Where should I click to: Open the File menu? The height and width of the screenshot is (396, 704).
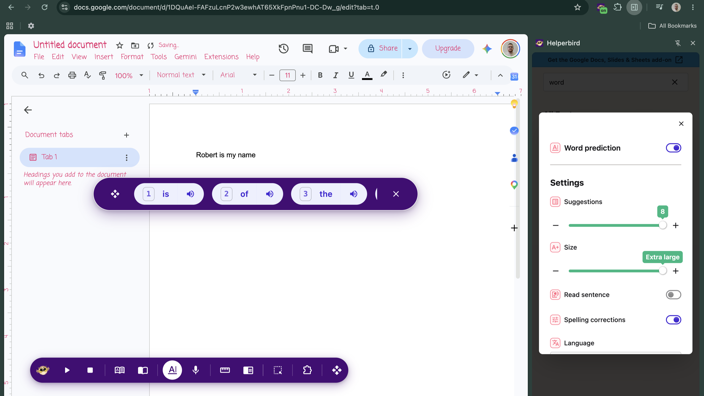click(x=39, y=57)
